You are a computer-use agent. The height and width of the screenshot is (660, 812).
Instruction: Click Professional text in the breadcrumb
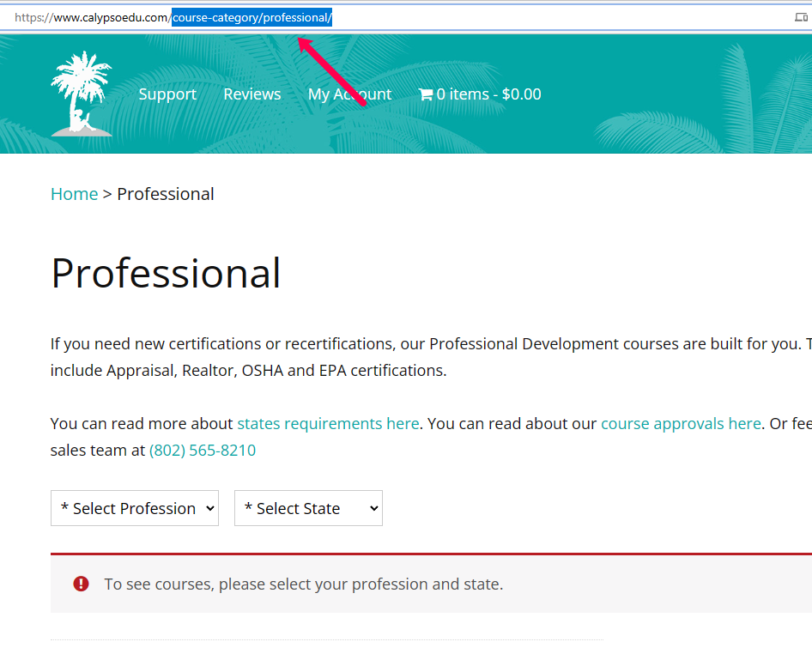(166, 194)
